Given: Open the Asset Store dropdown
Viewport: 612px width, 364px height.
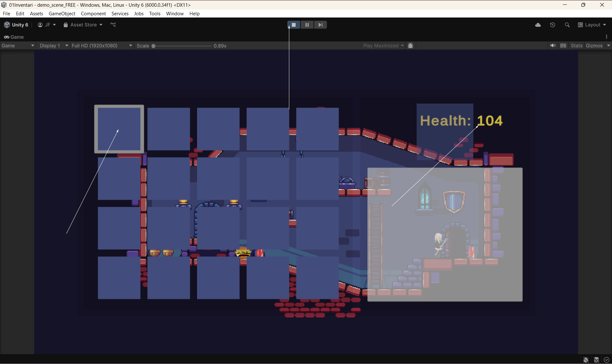Looking at the screenshot, I should pos(83,25).
